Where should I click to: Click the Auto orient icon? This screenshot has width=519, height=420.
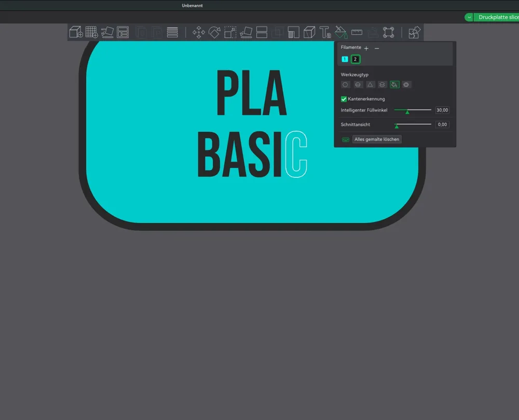[107, 32]
